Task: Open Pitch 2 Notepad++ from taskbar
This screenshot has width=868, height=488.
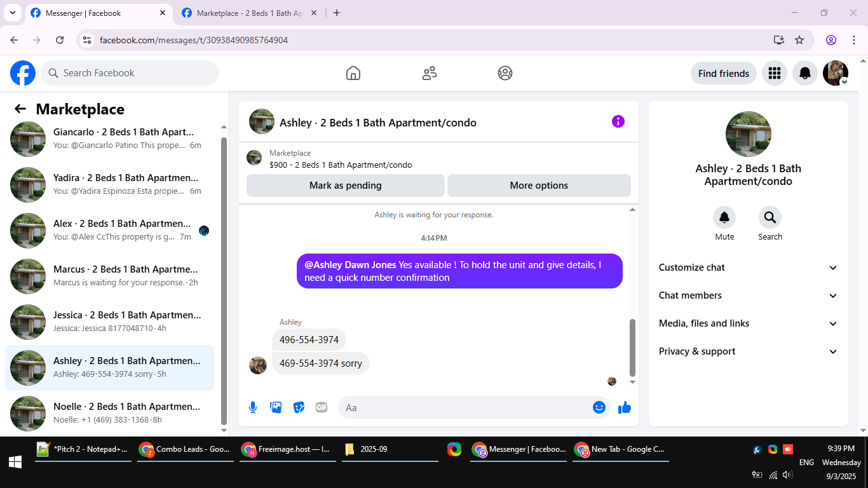Action: point(83,449)
